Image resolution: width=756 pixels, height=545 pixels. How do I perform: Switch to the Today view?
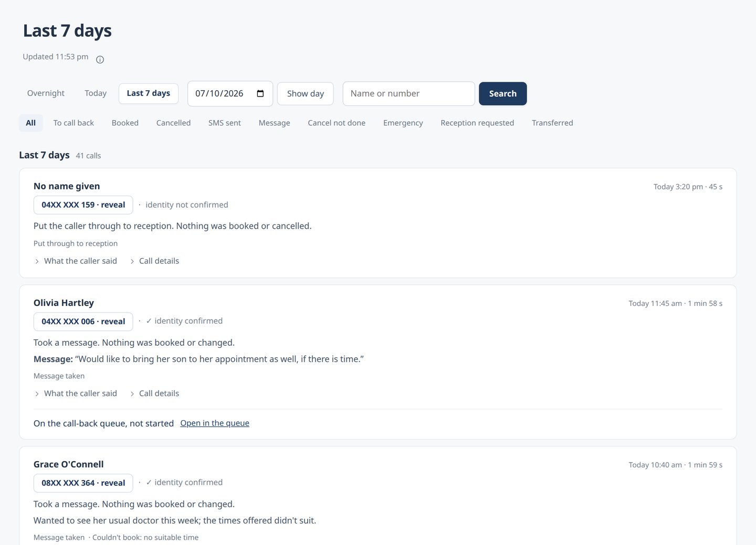coord(96,93)
